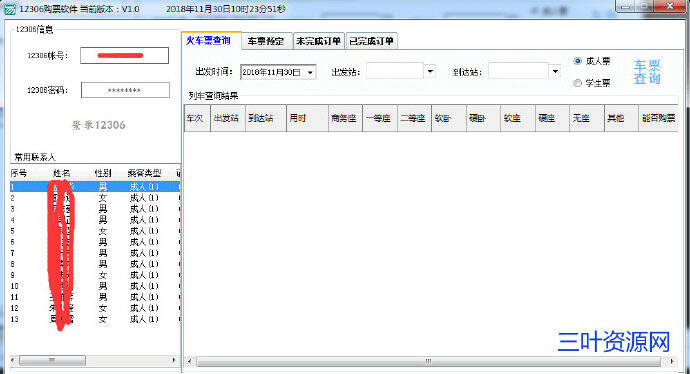Open the 未完成订单 tab
The height and width of the screenshot is (374, 690).
point(319,41)
